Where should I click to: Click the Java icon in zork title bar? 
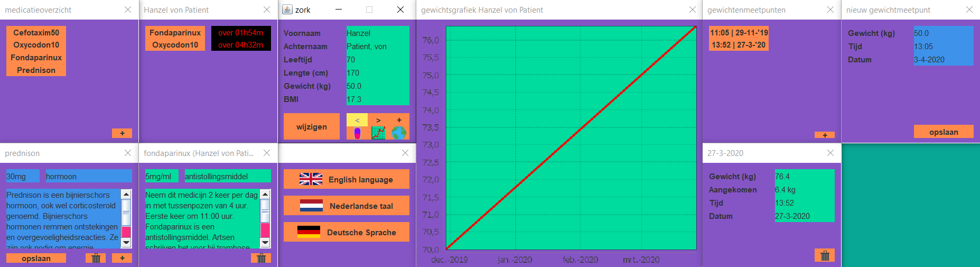[287, 10]
